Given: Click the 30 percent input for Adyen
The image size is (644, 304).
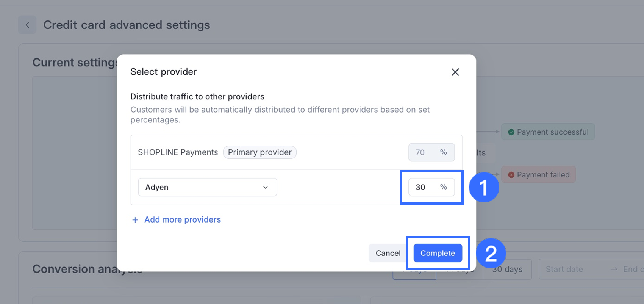Looking at the screenshot, I should point(421,187).
